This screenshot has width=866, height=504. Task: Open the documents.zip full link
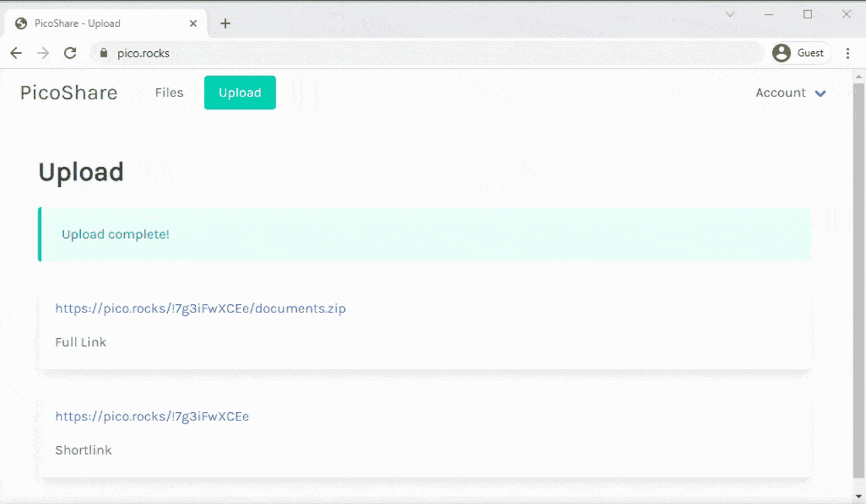click(x=200, y=308)
